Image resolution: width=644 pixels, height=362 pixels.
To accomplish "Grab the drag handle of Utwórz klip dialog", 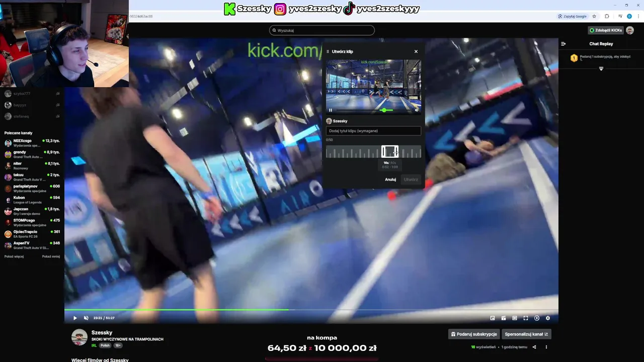I will 328,51.
